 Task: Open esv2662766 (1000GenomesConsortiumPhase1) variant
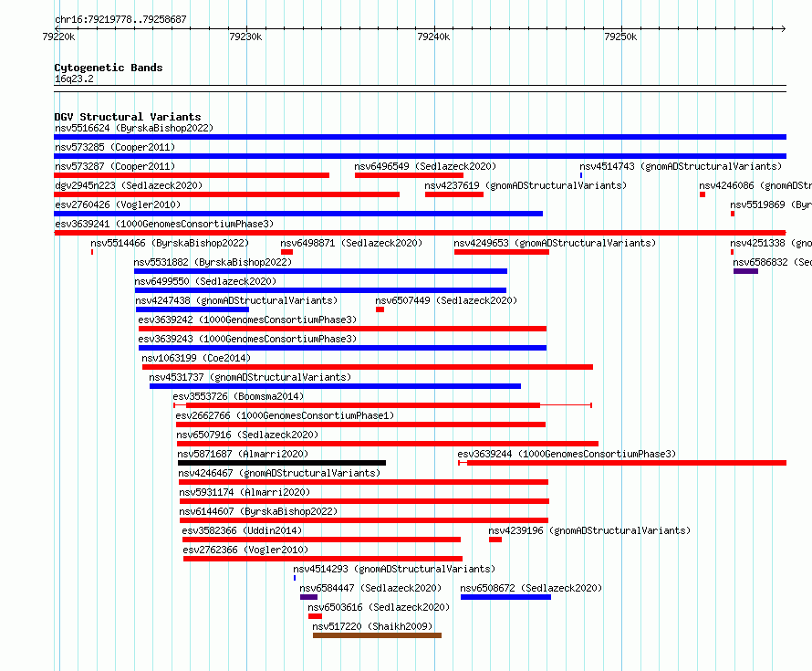tap(285, 415)
